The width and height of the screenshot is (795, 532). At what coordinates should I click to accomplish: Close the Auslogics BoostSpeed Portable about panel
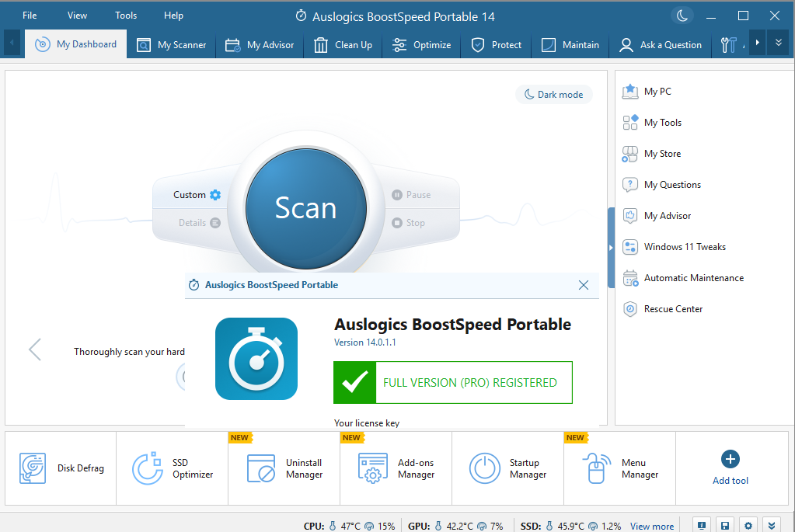(584, 285)
